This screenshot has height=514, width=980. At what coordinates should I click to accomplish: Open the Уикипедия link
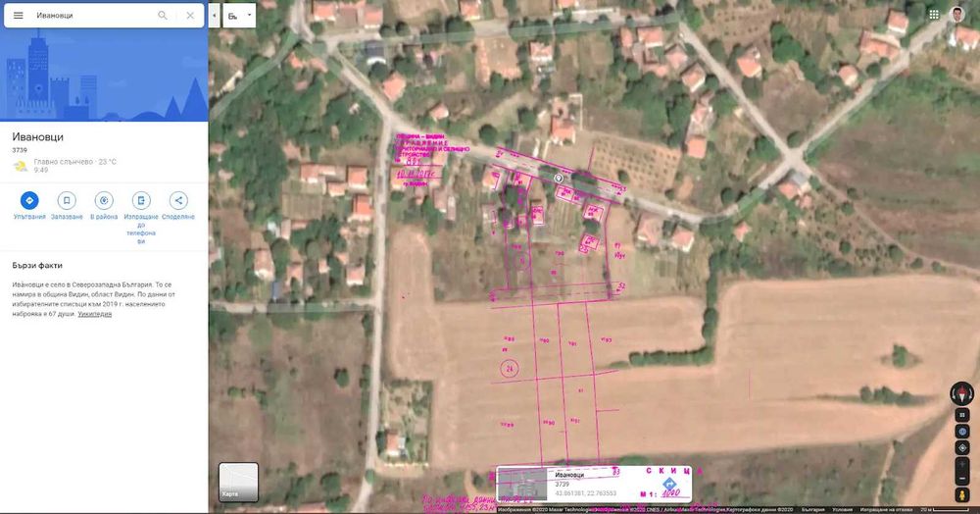[x=95, y=314]
